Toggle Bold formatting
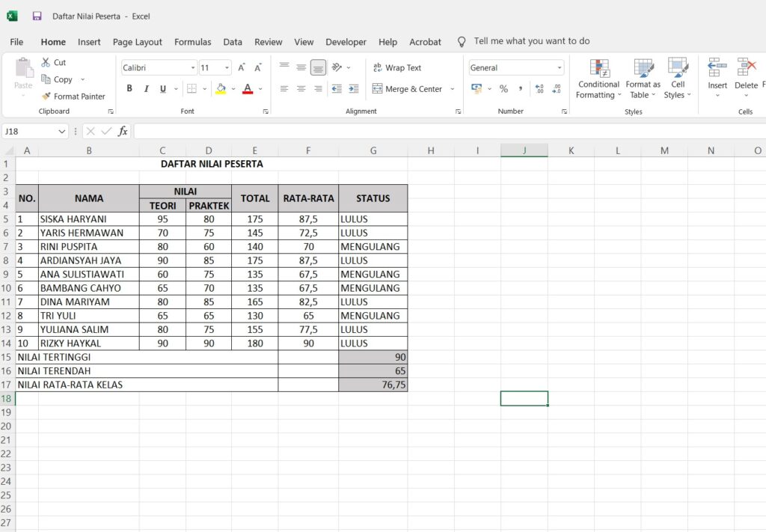This screenshot has height=532, width=766. point(129,89)
